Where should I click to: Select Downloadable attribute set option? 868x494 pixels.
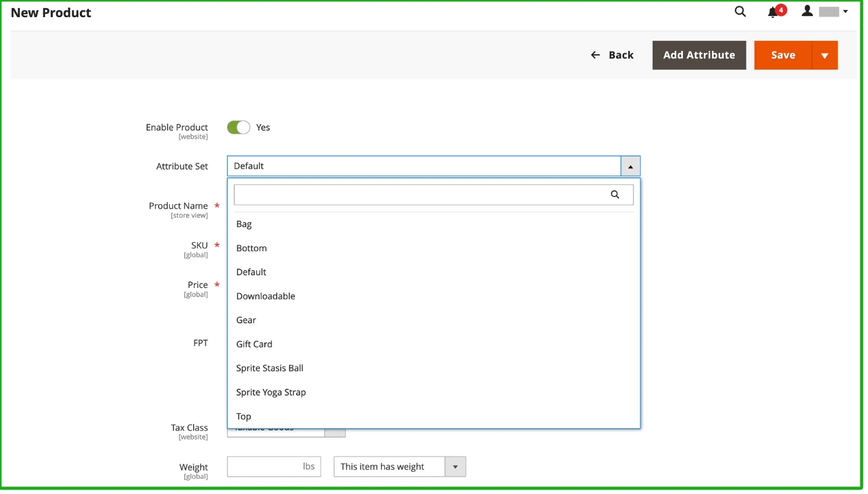(265, 296)
